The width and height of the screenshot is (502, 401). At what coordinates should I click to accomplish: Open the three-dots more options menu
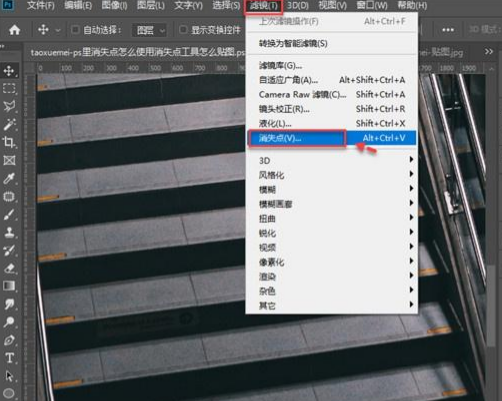coord(448,30)
